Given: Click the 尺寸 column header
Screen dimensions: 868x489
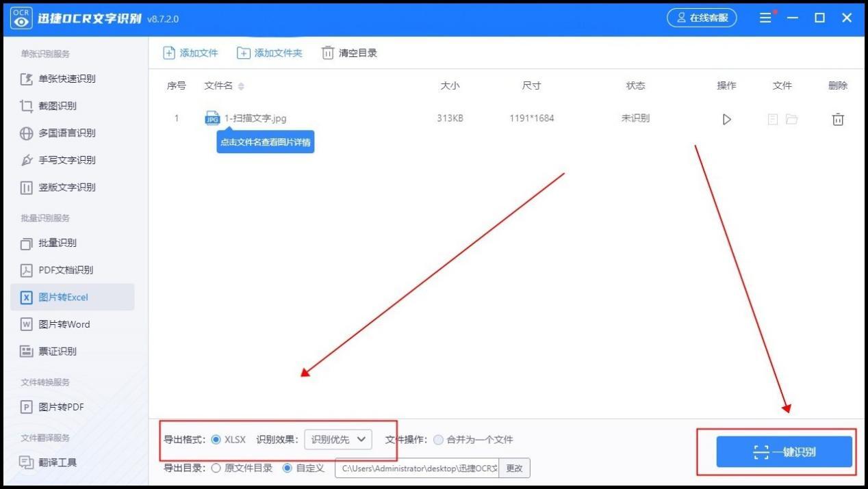Looking at the screenshot, I should point(531,85).
